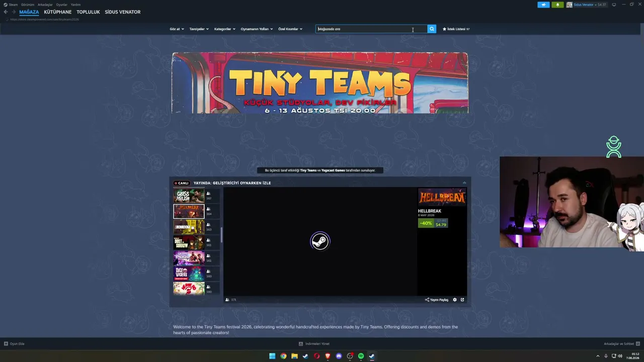Click the HELLBREAK title link
Viewport: 644px width, 362px height.
click(430, 211)
